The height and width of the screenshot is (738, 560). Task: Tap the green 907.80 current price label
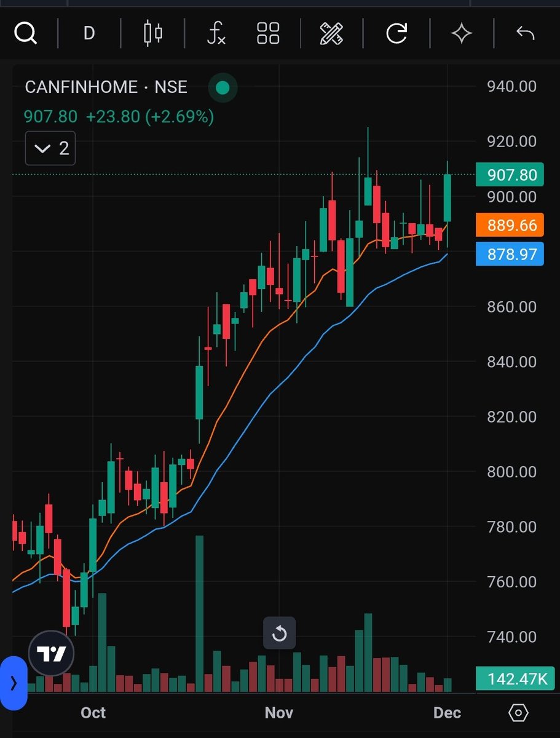(510, 175)
